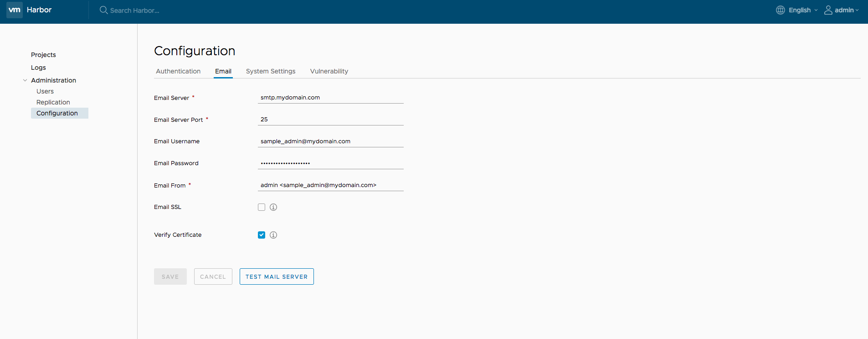This screenshot has width=868, height=339.
Task: Click the Email Username input field
Action: (331, 141)
